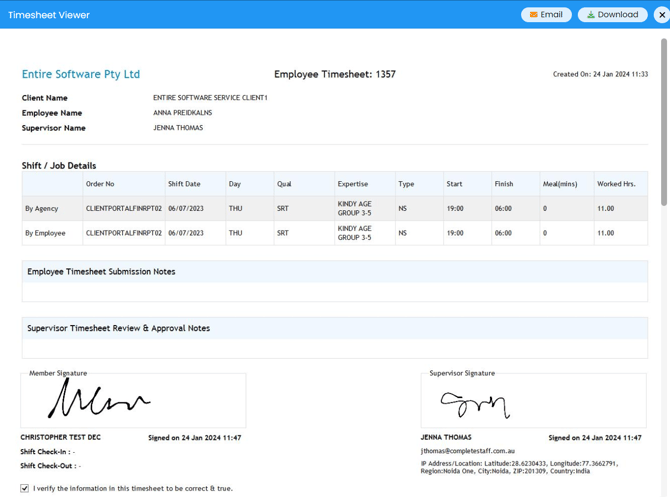Click the 'Timesheet Viewer' title bar text
Screen dimensions: 670x497
point(49,15)
